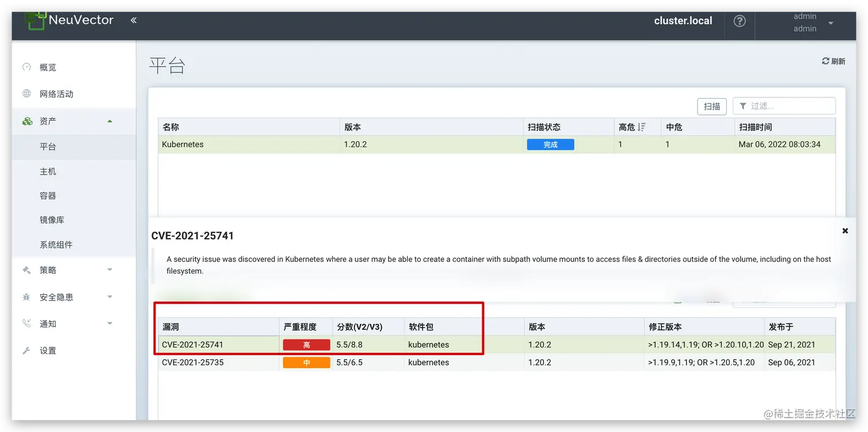
Task: Click the 刷新 refresh button
Action: click(x=834, y=61)
